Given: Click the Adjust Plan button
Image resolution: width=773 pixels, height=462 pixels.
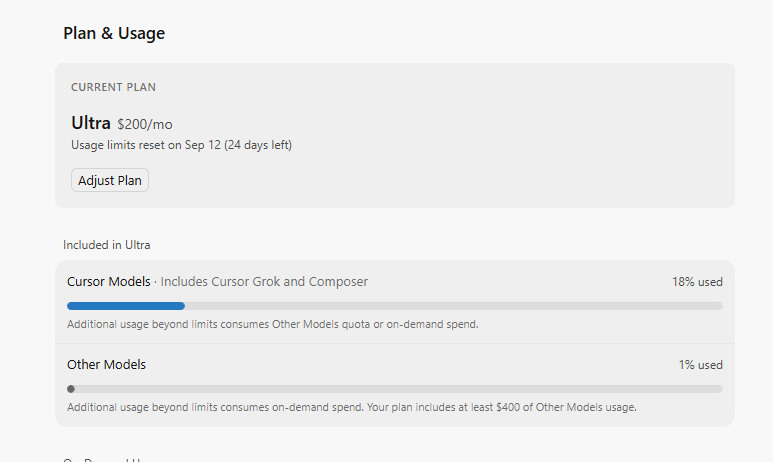Looking at the screenshot, I should click(110, 180).
